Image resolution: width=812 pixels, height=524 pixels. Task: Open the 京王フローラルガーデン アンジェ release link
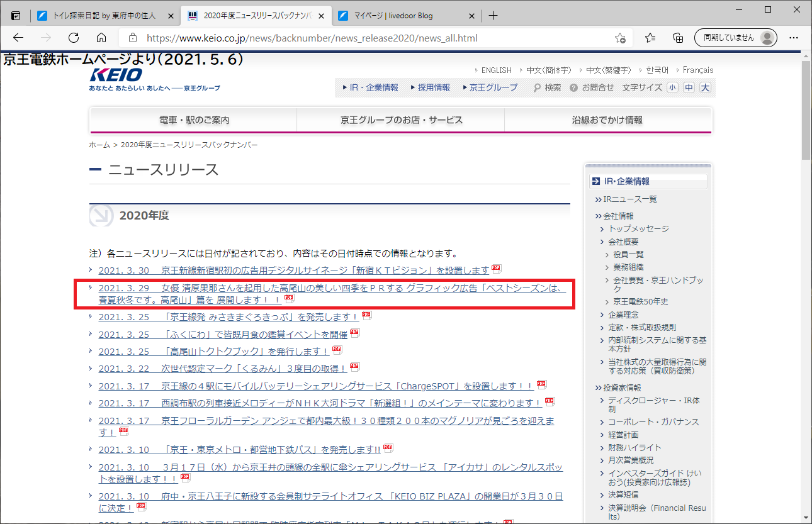(327, 426)
